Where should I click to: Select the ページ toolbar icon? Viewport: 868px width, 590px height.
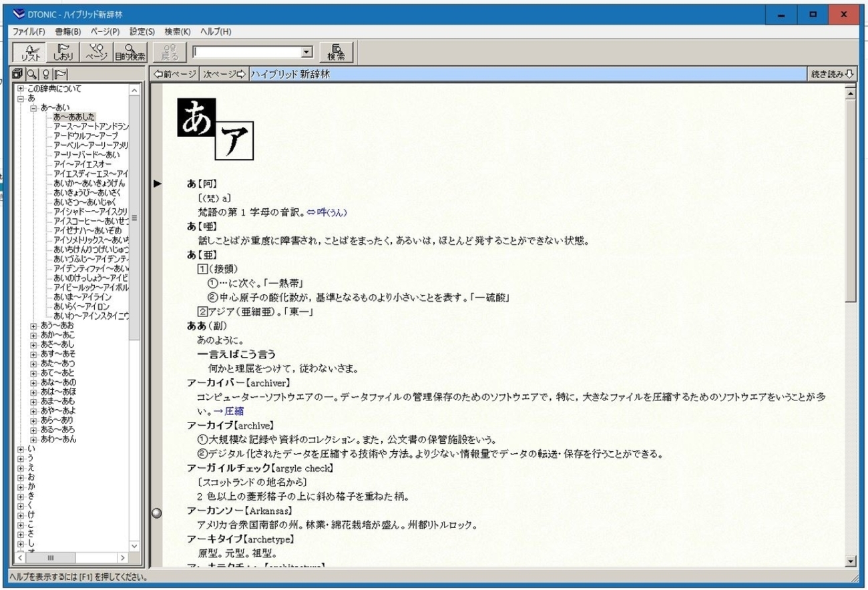click(x=96, y=52)
